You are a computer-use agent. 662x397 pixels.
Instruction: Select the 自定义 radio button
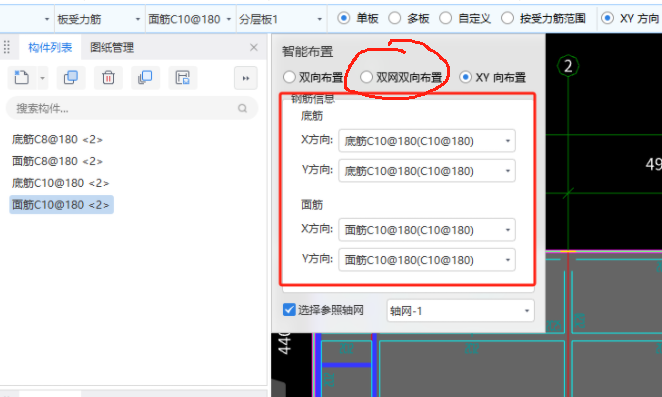pyautogui.click(x=445, y=18)
